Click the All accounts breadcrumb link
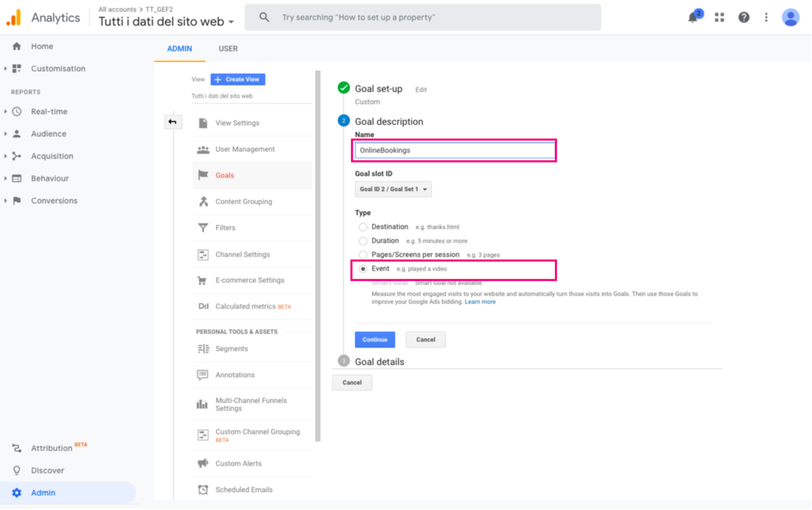812x510 pixels. tap(118, 9)
